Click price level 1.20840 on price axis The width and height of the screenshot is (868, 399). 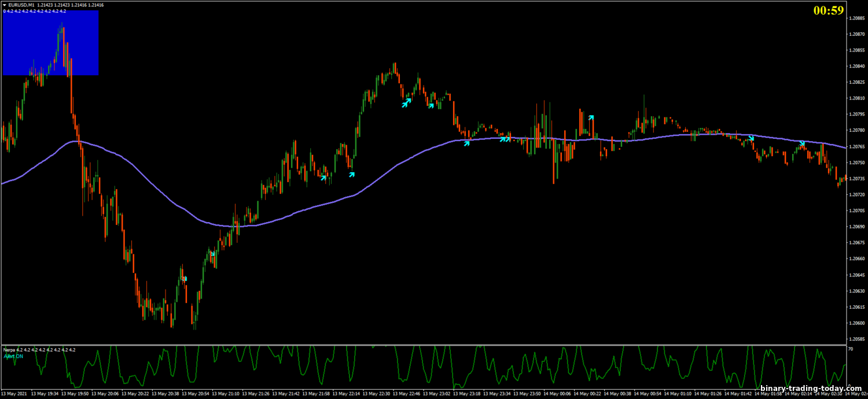point(856,66)
